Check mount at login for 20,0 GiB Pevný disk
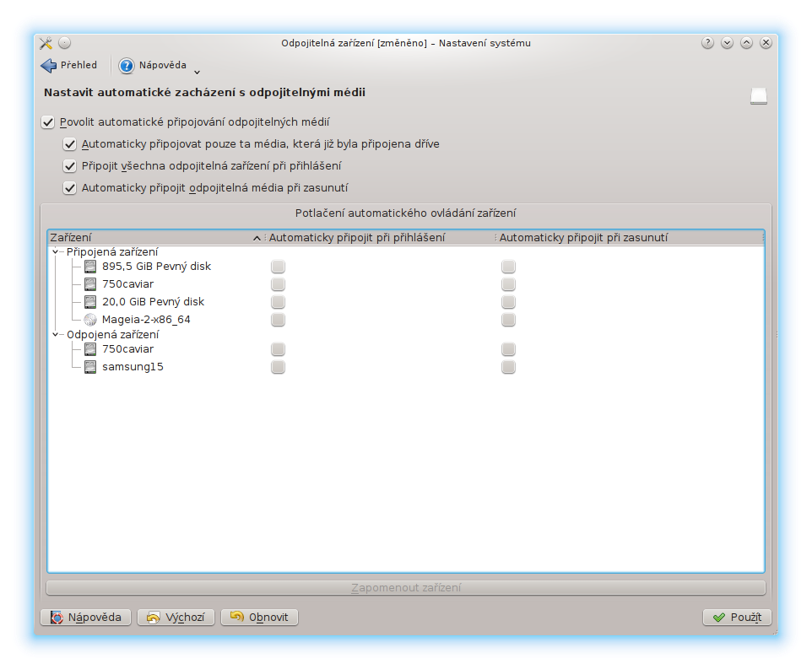 [278, 302]
